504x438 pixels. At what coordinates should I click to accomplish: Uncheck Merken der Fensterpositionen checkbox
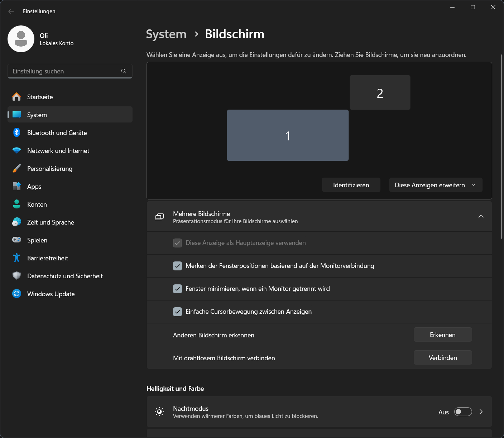pos(177,266)
